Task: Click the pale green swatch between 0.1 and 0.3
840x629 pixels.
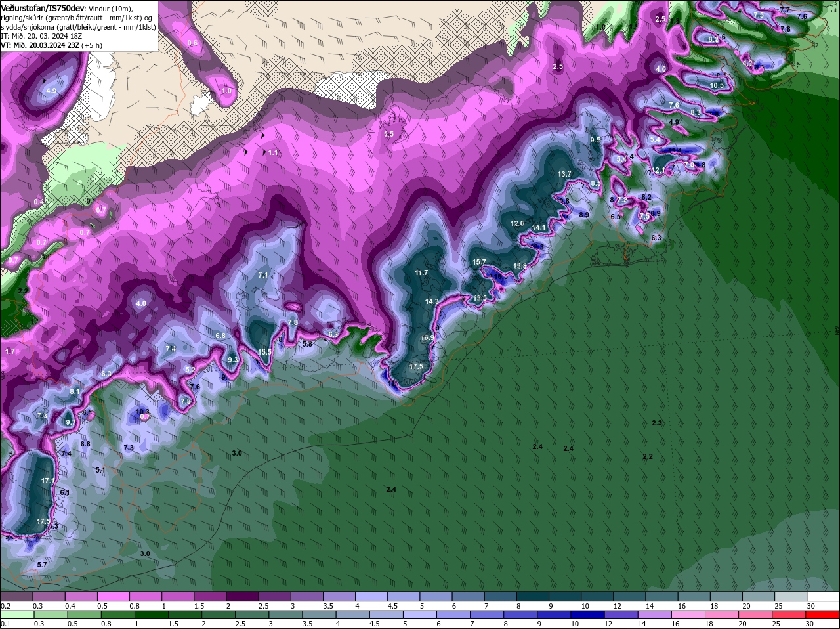Action: (x=16, y=615)
